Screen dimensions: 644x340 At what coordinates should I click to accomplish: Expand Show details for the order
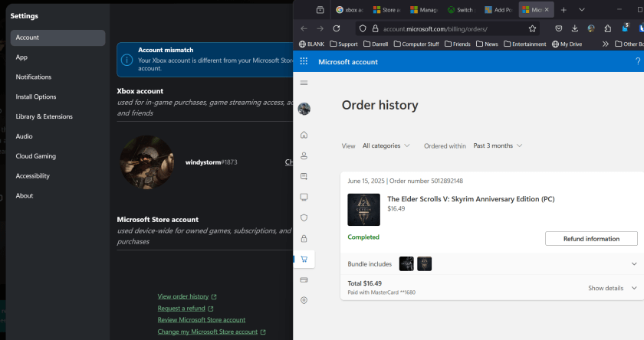click(613, 288)
